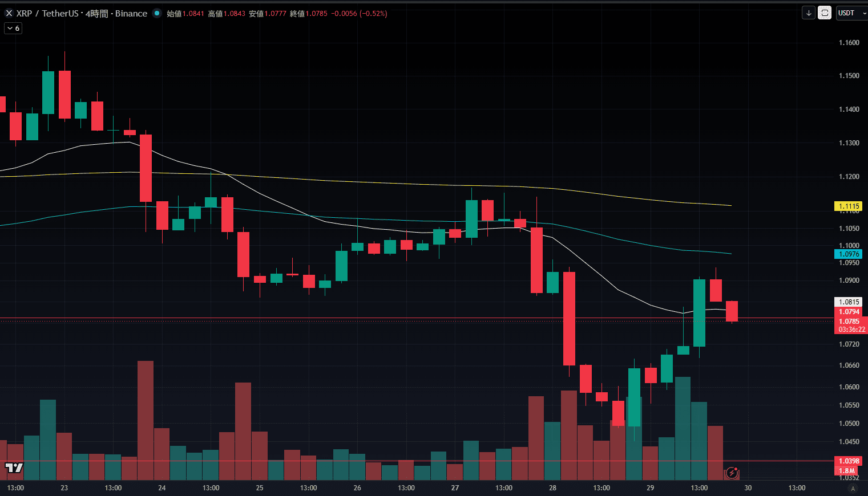Image resolution: width=868 pixels, height=496 pixels.
Task: Click the 安値 1.0777 low value
Action: [x=268, y=13]
